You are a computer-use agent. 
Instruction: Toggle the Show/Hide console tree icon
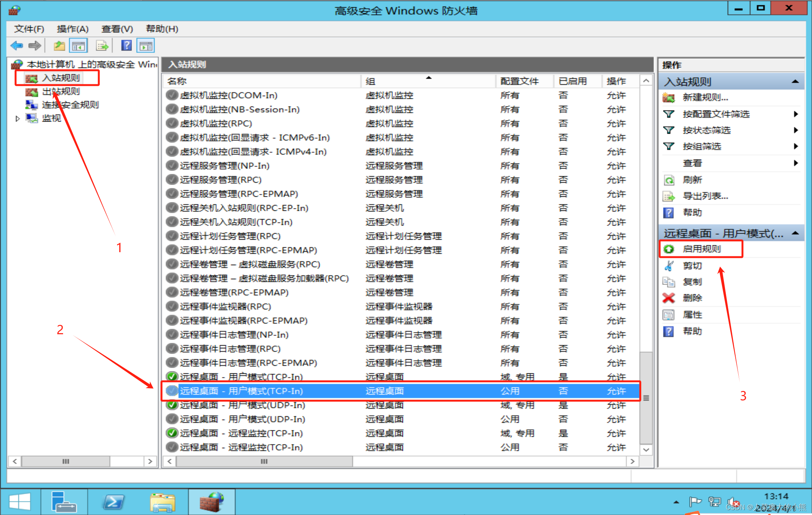tap(79, 46)
